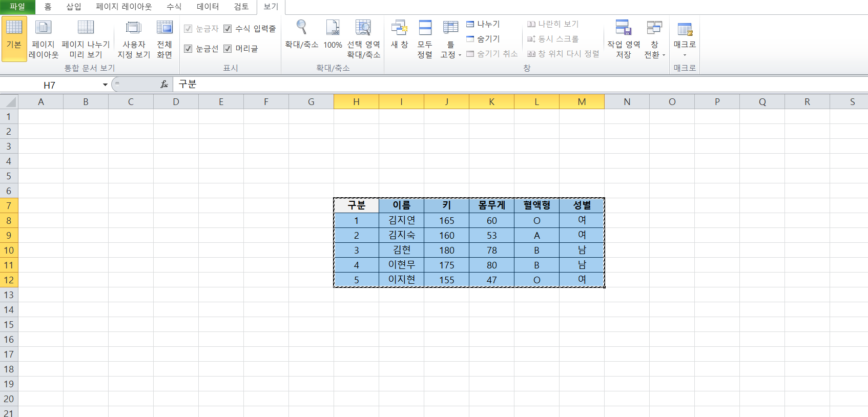Select row 7 header
The image size is (868, 417).
click(9, 205)
